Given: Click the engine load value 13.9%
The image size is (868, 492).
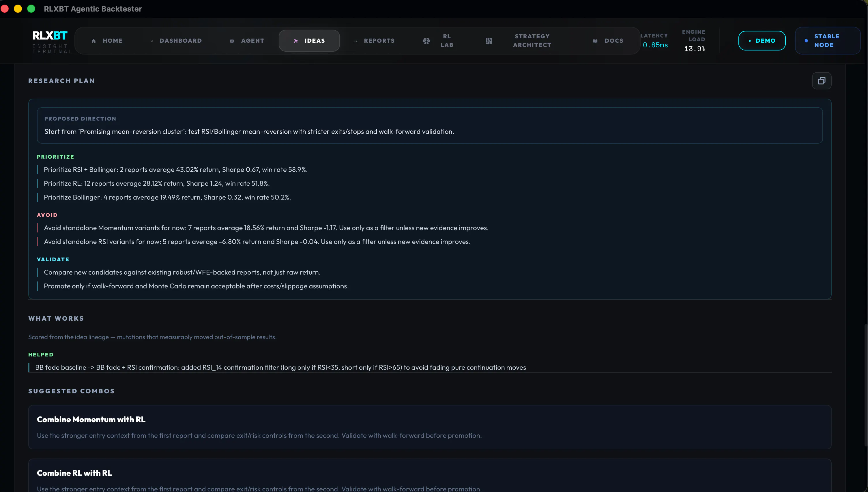Looking at the screenshot, I should (x=694, y=49).
